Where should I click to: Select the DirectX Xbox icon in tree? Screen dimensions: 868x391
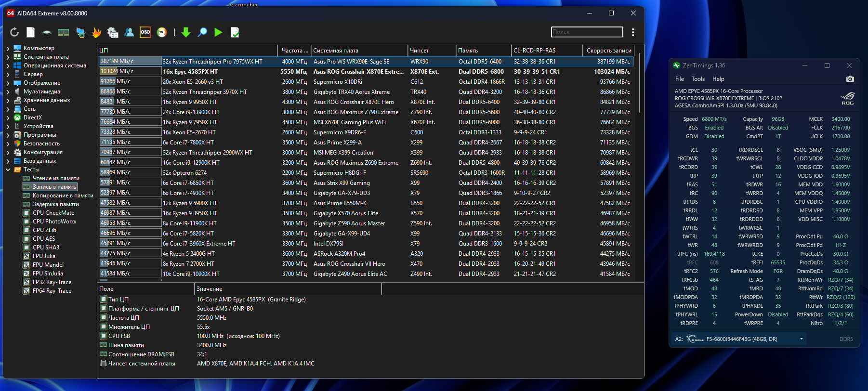click(17, 117)
